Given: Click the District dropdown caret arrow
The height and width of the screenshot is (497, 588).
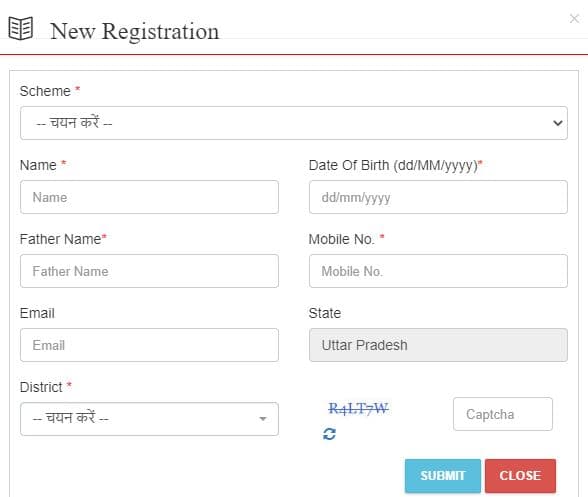Looking at the screenshot, I should [x=263, y=419].
